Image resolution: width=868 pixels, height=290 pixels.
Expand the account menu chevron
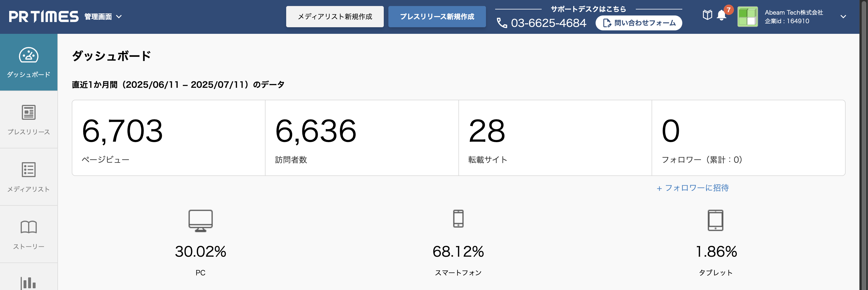[843, 17]
